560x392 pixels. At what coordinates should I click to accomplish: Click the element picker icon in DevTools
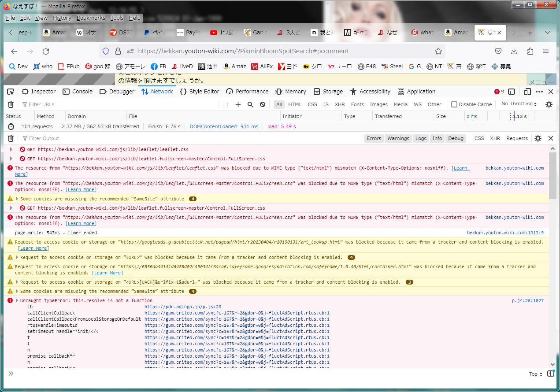tap(11, 92)
